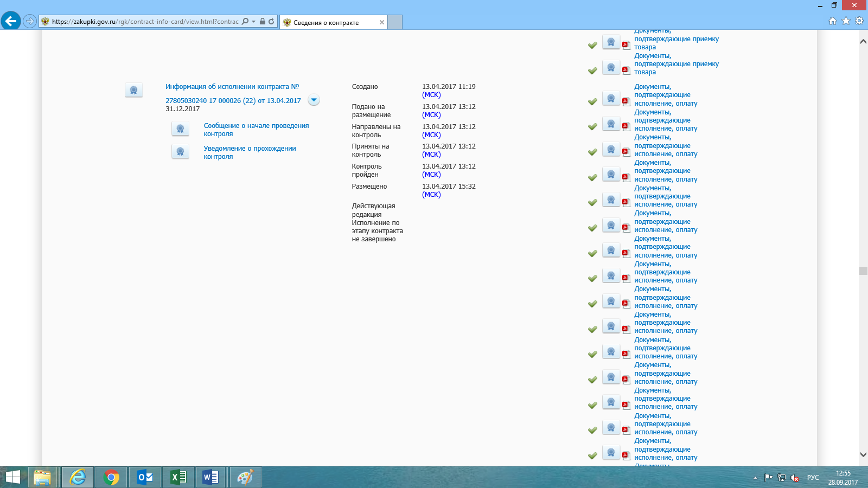The height and width of the screenshot is (488, 868).
Task: Open the volume speaker tray icon
Action: click(795, 478)
